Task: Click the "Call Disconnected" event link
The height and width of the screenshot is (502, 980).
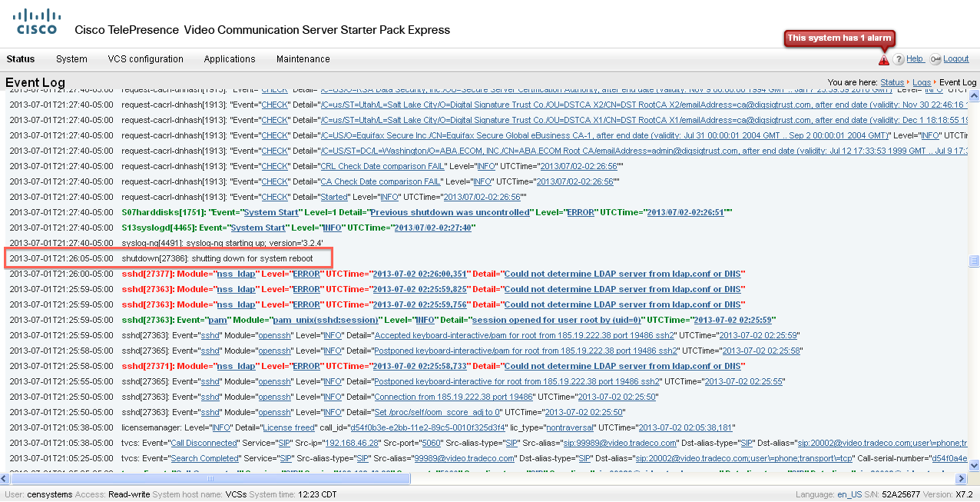Action: 204,443
